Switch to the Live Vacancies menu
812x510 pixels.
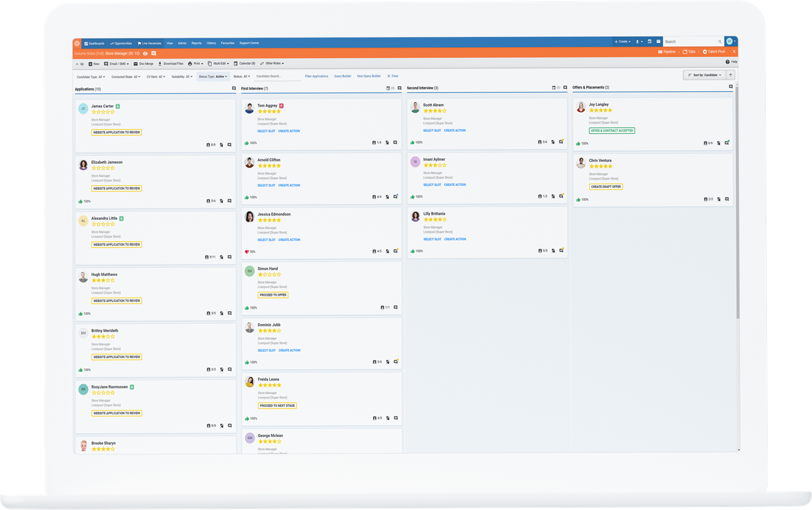(149, 43)
